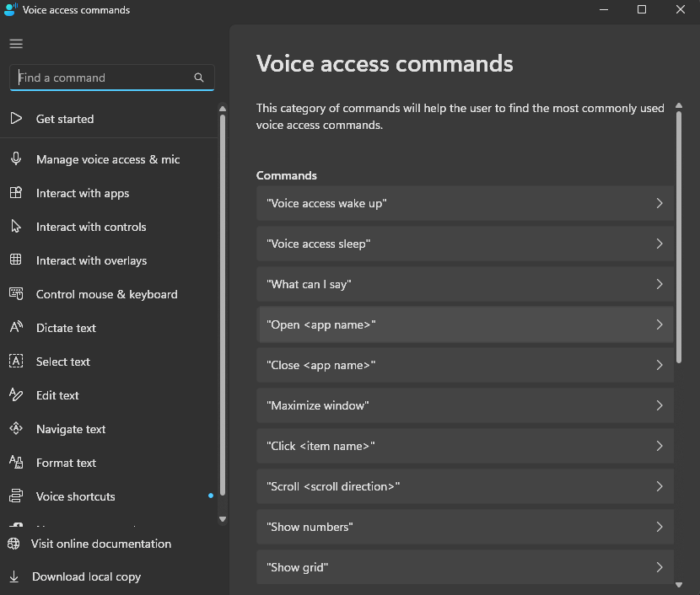
Task: Select the Get started play icon
Action: pyautogui.click(x=16, y=119)
